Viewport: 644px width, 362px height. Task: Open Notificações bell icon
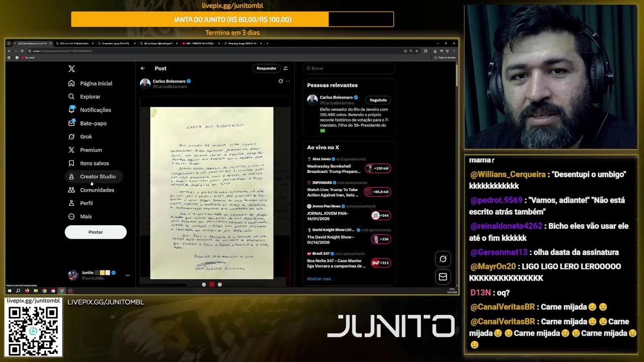(71, 110)
